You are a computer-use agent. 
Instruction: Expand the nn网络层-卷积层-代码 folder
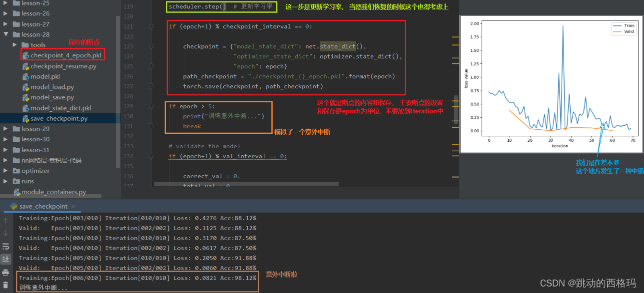point(5,160)
